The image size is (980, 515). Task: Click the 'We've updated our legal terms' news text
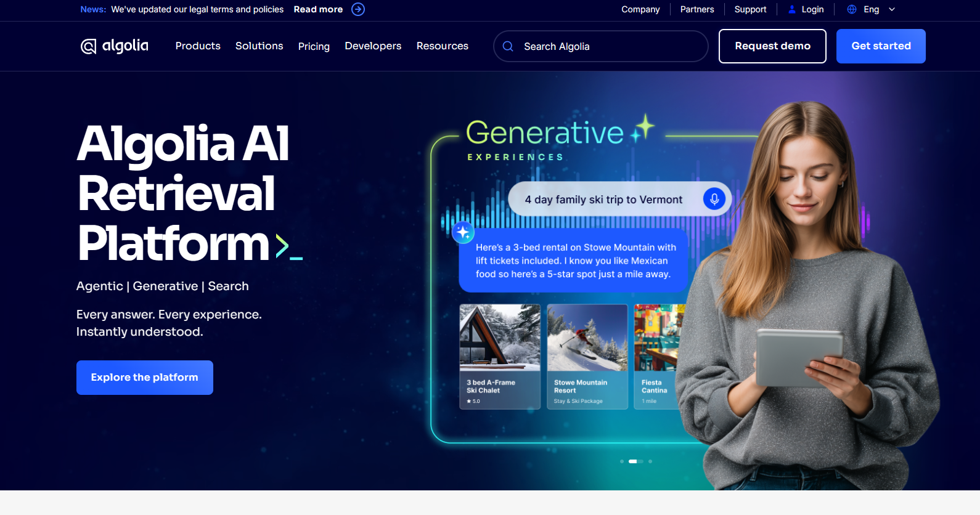pos(197,9)
